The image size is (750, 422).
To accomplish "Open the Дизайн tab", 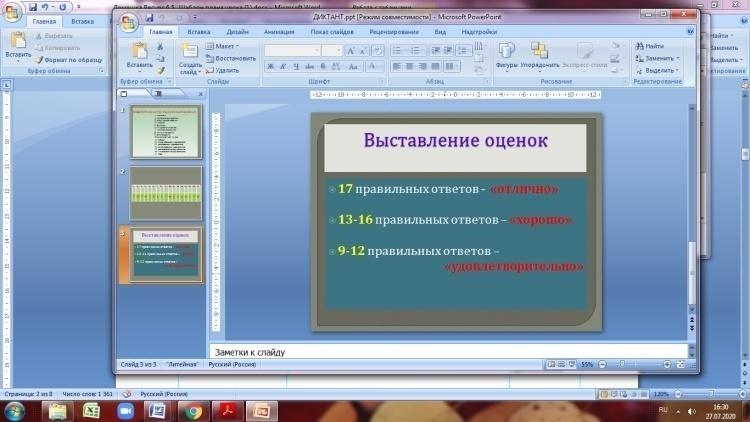I will [238, 32].
